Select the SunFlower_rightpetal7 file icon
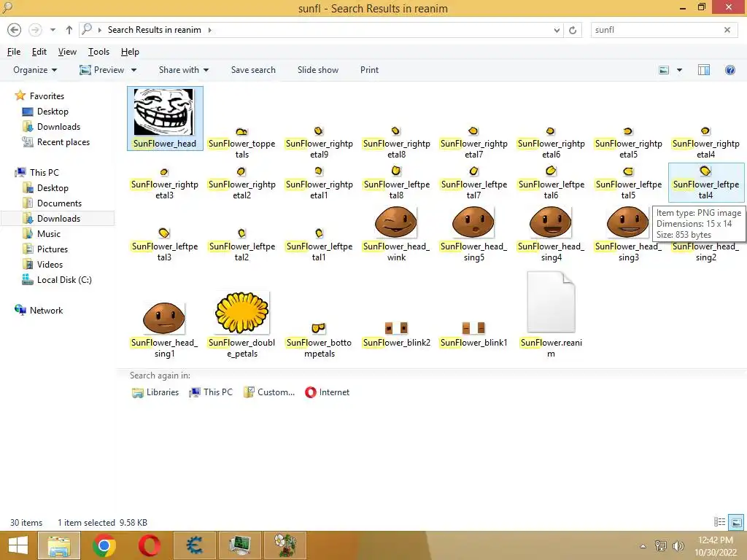 point(473,131)
